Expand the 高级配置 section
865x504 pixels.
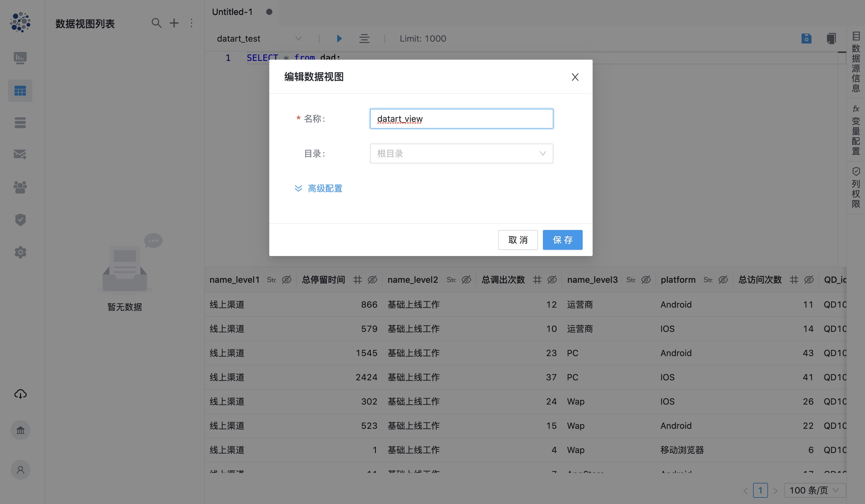[318, 188]
